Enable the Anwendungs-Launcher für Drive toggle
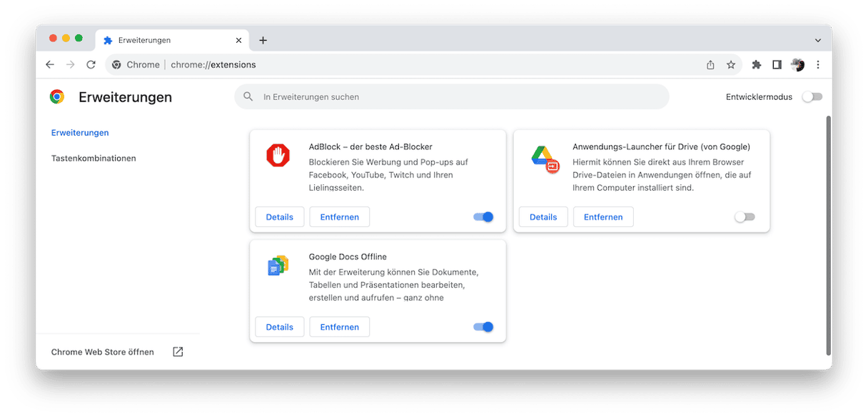This screenshot has height=417, width=868. pos(745,217)
